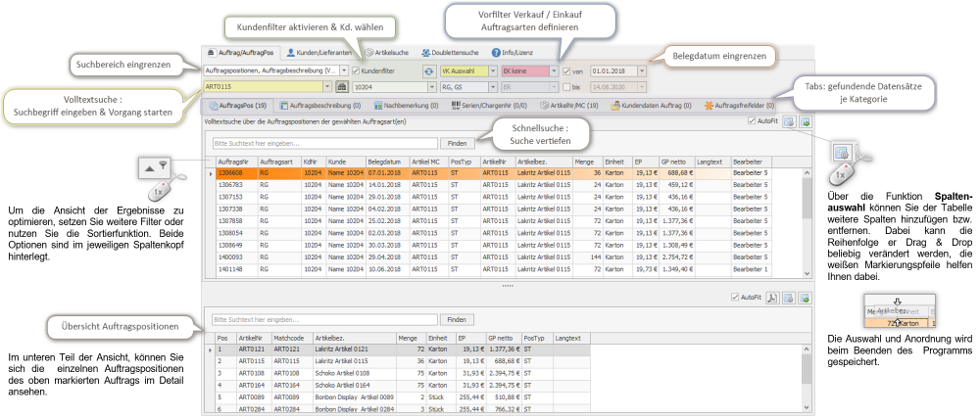980x418 pixels.
Task: Sort lower table by Matchcode column header
Action: 292,338
